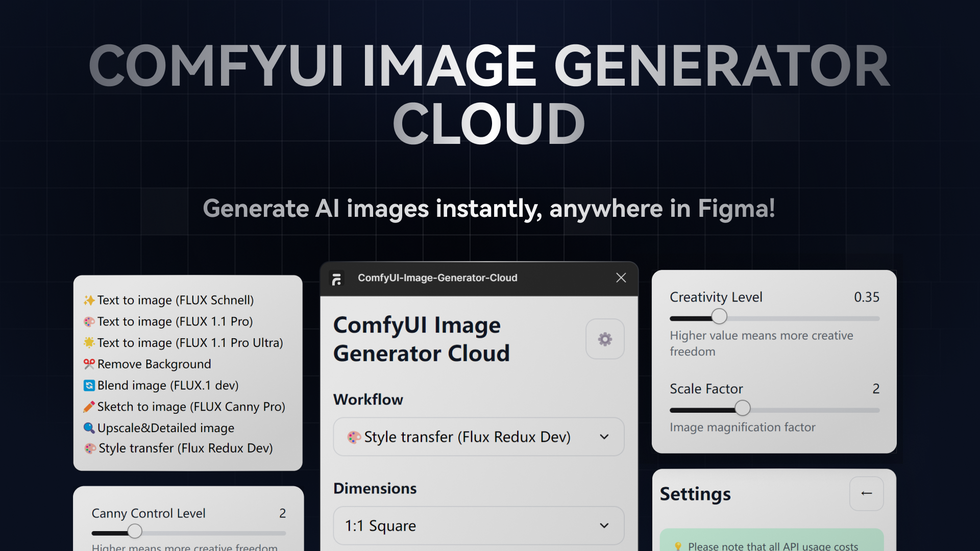Click the Upscale&Detailed image magnifier icon
The width and height of the screenshot is (980, 551).
pos(90,428)
